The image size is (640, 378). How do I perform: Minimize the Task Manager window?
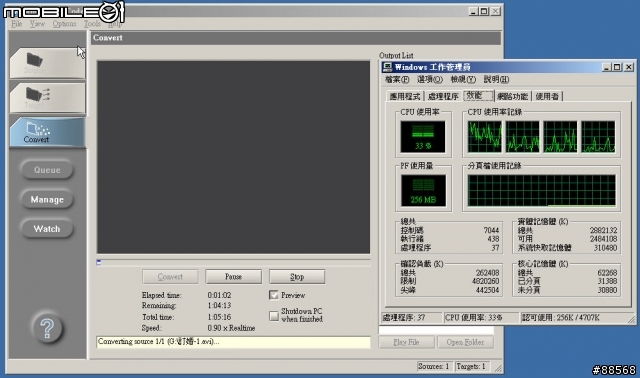point(606,67)
